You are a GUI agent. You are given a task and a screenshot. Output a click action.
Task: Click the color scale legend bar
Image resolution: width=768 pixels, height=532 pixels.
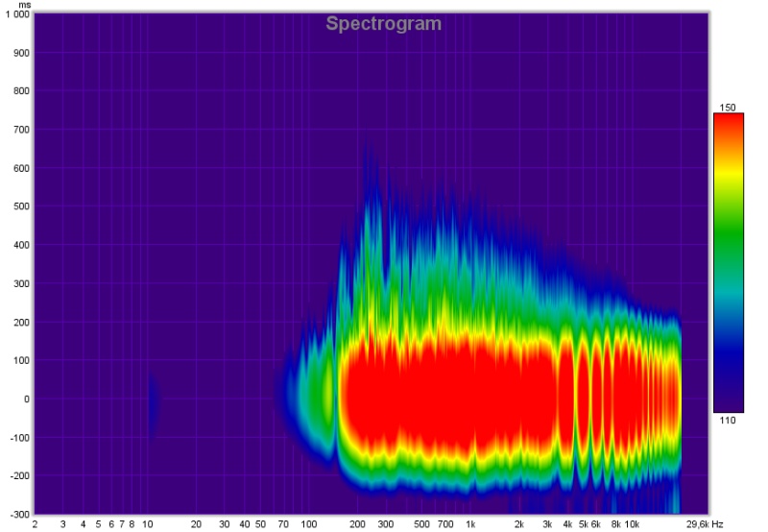pos(729,262)
